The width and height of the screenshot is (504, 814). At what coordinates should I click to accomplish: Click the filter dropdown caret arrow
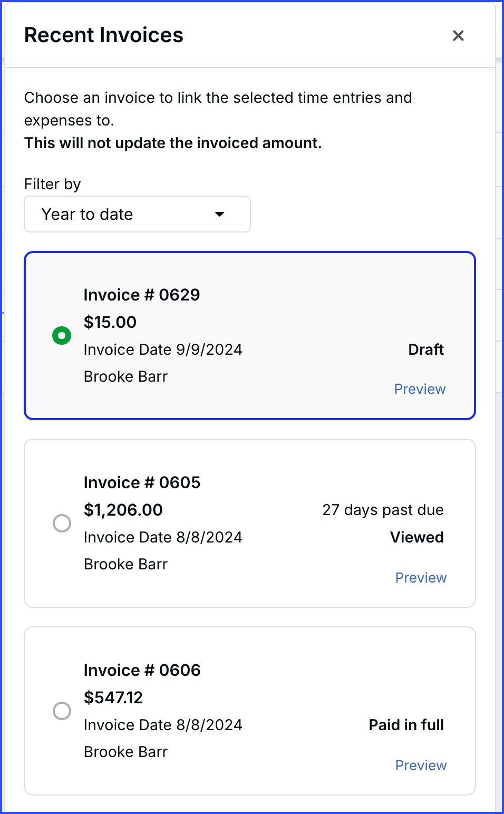pos(220,214)
